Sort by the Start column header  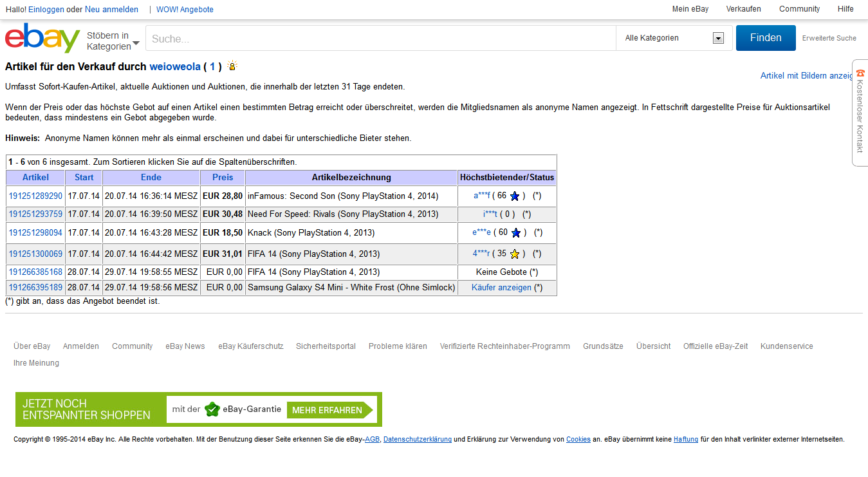coord(84,177)
